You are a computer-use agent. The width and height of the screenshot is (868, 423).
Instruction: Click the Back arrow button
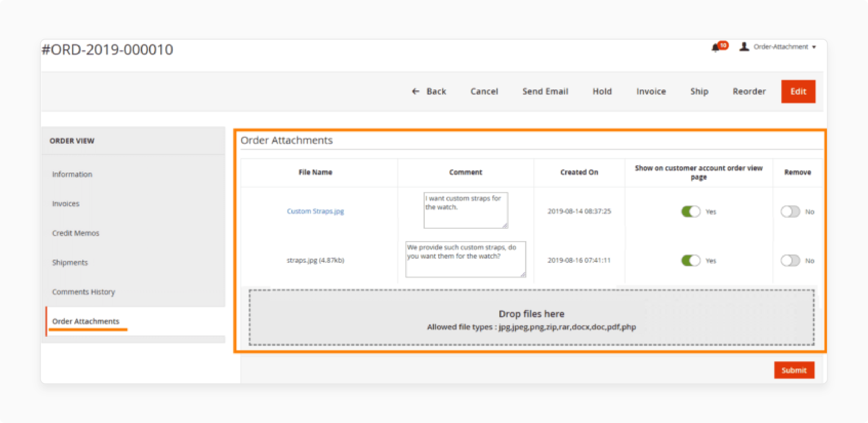pos(429,91)
